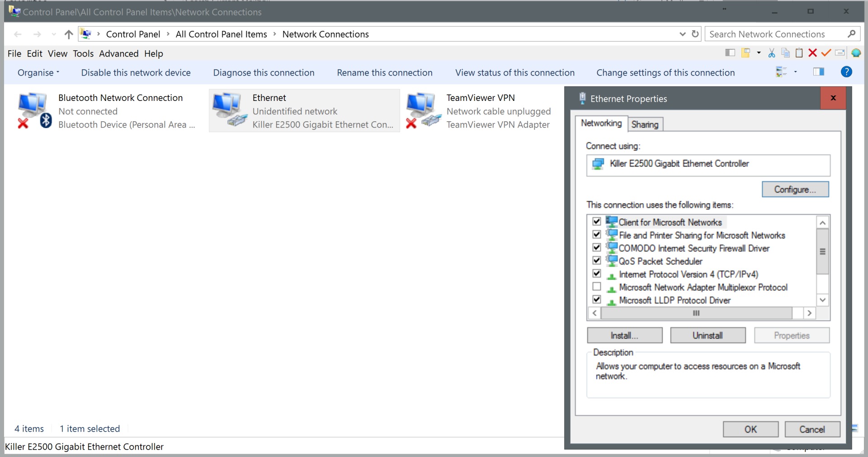Screen dimensions: 868x457
Task: Expand the Control Panel breadcrumb chevron
Action: pyautogui.click(x=168, y=34)
